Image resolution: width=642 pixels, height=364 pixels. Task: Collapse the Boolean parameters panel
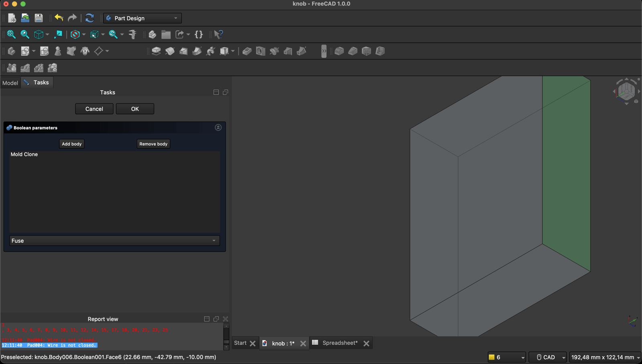218,128
